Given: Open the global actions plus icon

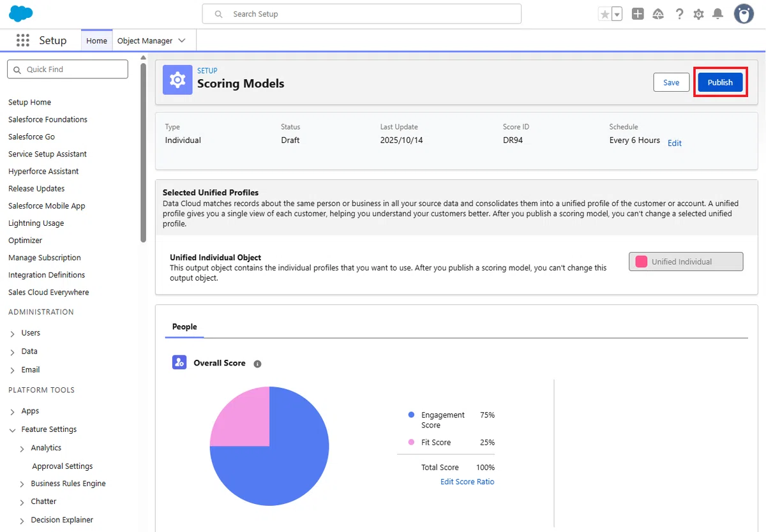Looking at the screenshot, I should pos(638,14).
